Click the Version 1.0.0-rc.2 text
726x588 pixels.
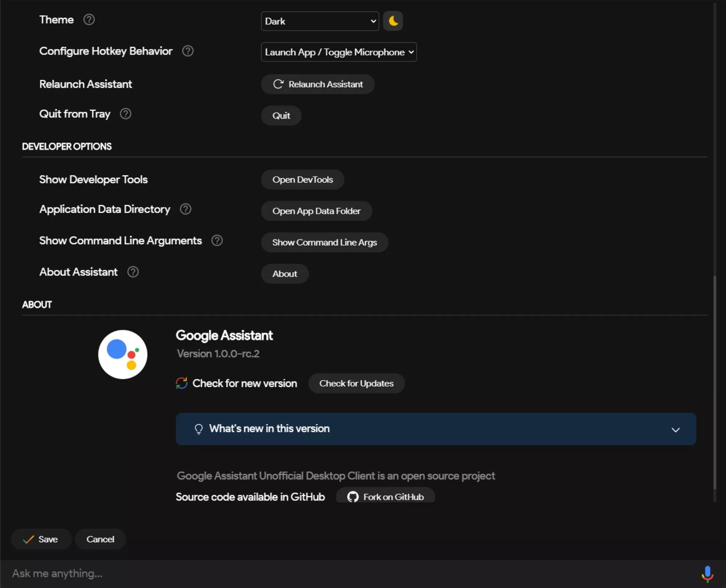coord(218,354)
